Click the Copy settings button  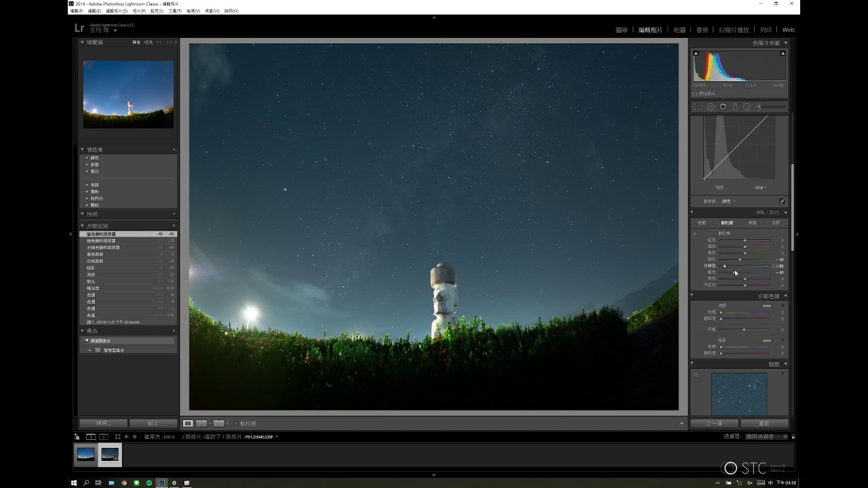click(x=103, y=424)
